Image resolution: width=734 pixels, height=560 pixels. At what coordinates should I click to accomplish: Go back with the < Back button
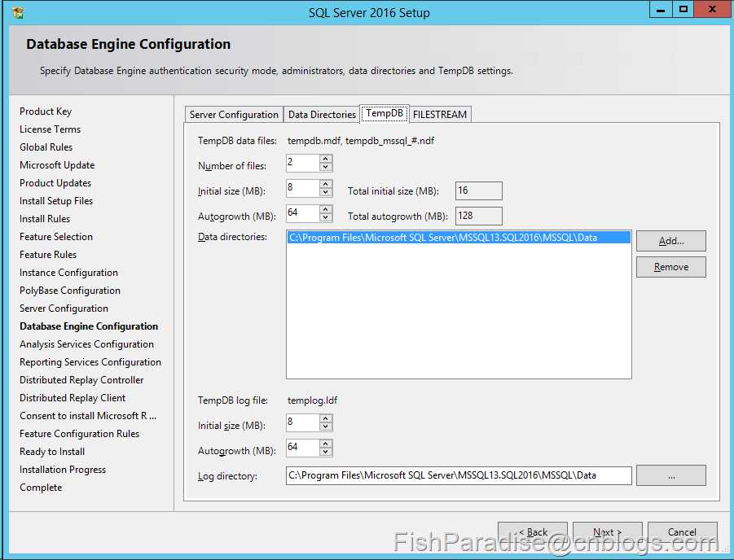532,532
